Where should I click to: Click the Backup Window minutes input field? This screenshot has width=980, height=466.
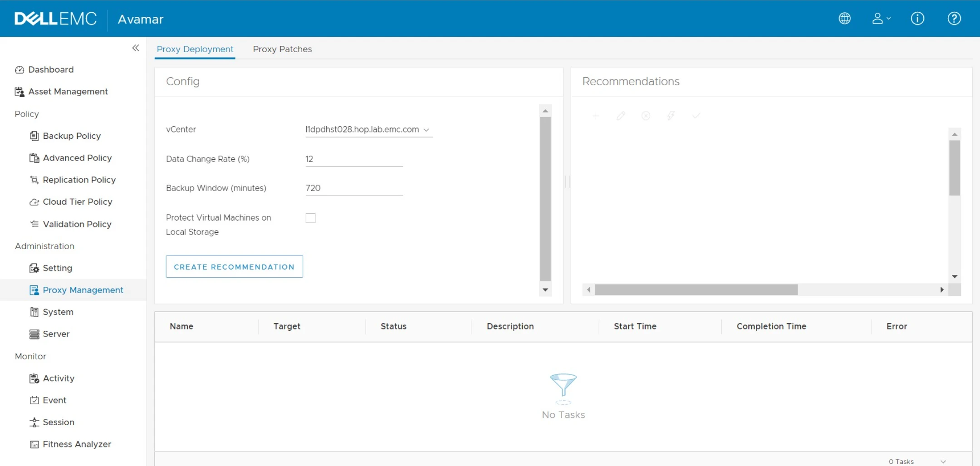[x=354, y=188]
